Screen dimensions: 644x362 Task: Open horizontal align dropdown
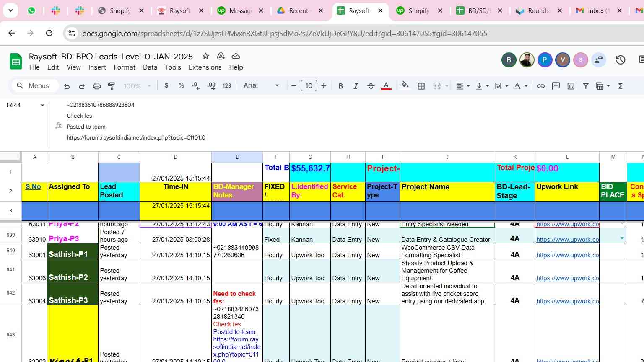[463, 86]
